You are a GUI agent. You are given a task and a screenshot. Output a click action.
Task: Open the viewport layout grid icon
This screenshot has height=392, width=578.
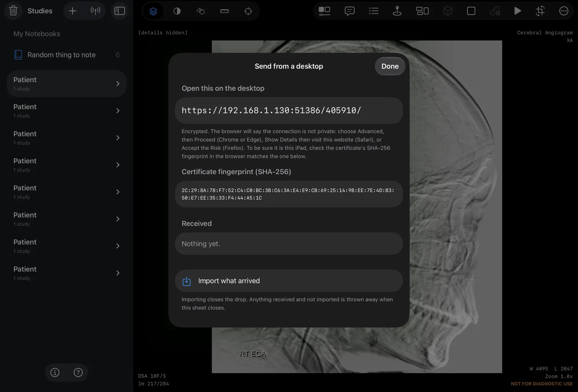point(422,11)
